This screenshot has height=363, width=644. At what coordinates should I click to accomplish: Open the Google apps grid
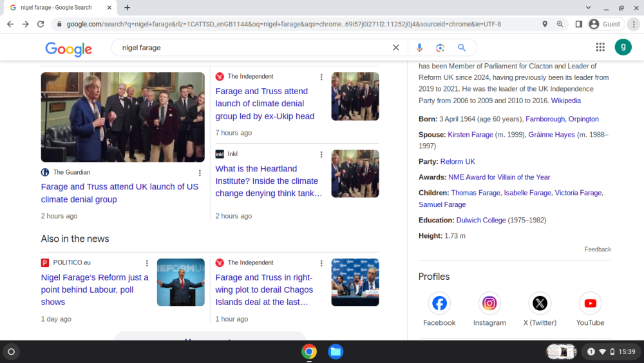[x=600, y=47]
